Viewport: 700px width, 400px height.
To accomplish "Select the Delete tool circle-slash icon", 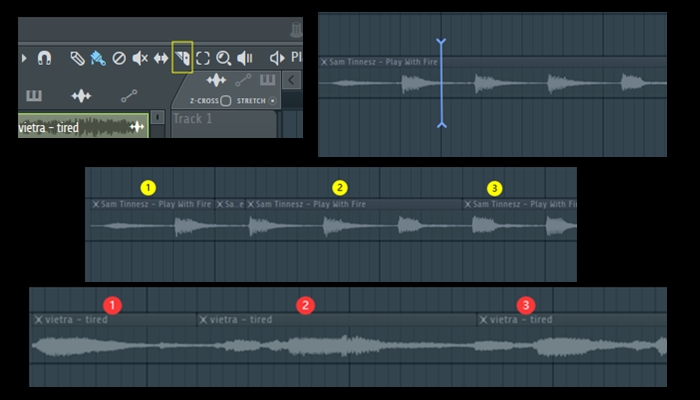I will [119, 58].
